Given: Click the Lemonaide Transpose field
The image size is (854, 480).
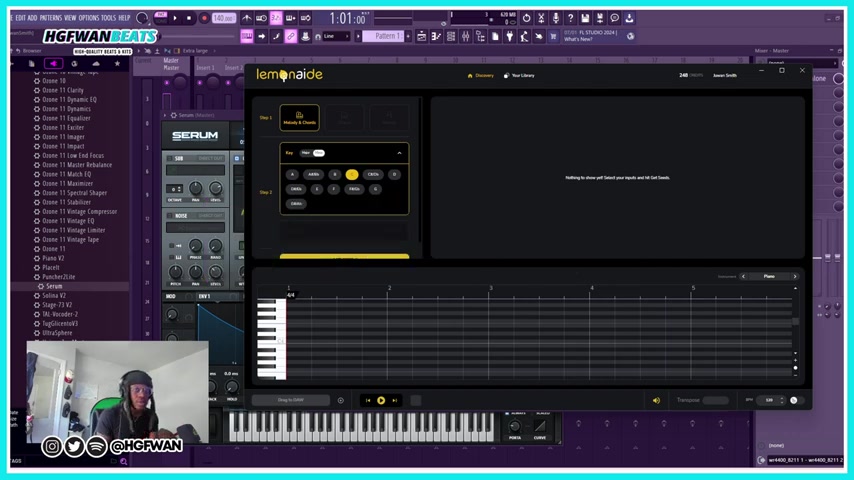Looking at the screenshot, I should (715, 400).
